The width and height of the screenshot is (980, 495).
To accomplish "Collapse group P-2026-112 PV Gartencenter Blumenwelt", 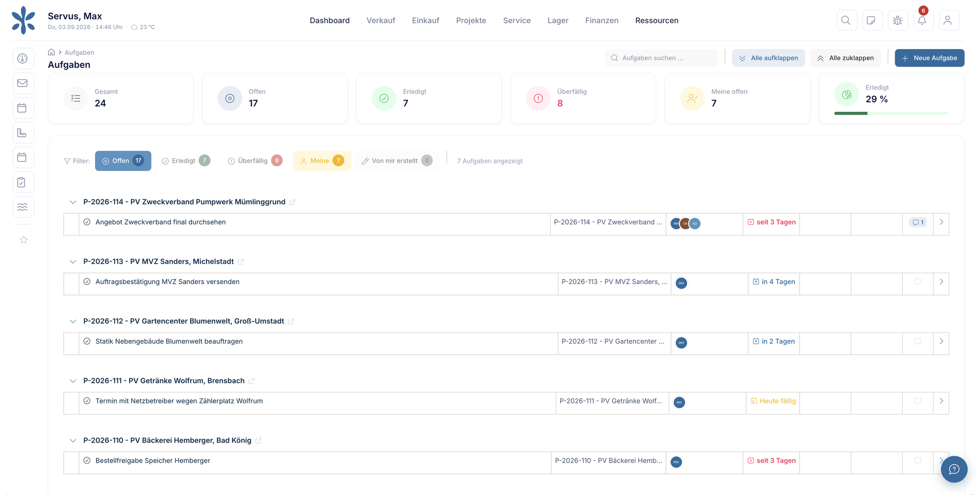I will pyautogui.click(x=73, y=322).
